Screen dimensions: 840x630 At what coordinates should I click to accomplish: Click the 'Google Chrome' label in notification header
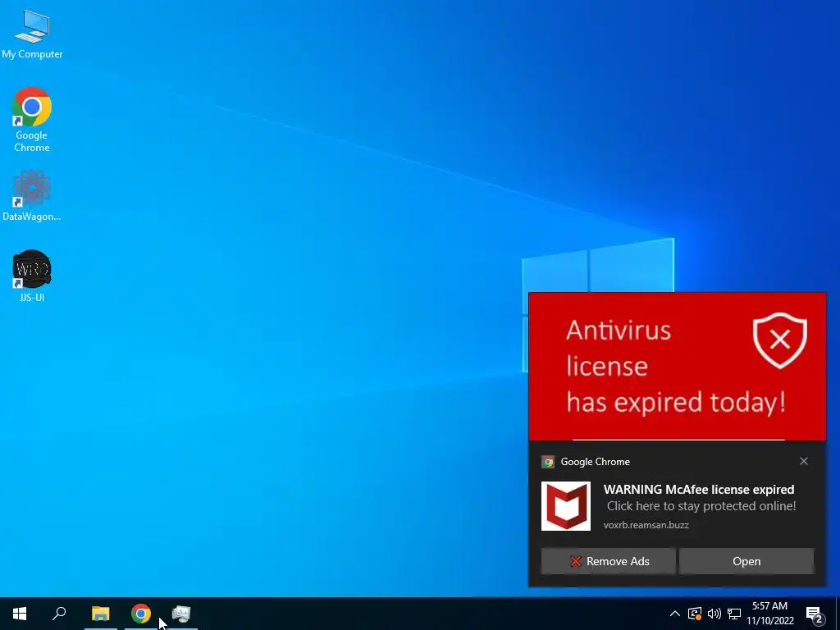[596, 462]
